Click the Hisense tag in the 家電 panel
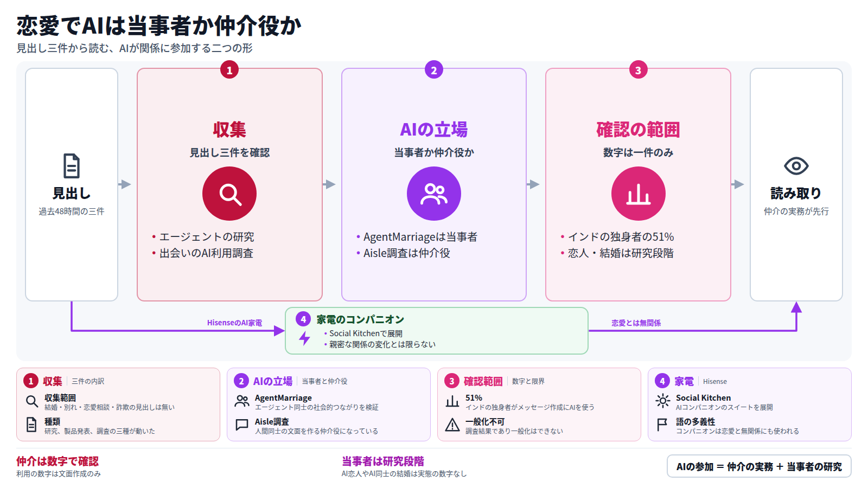The image size is (868, 488). (715, 382)
